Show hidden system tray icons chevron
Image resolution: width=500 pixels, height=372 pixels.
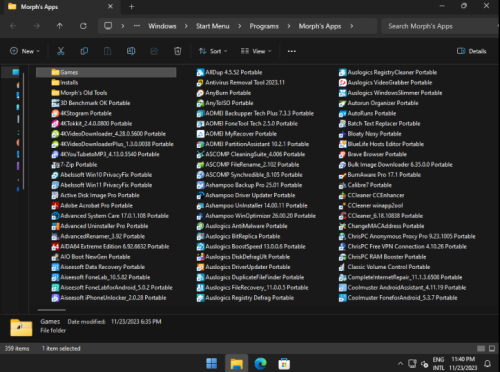coord(400,364)
